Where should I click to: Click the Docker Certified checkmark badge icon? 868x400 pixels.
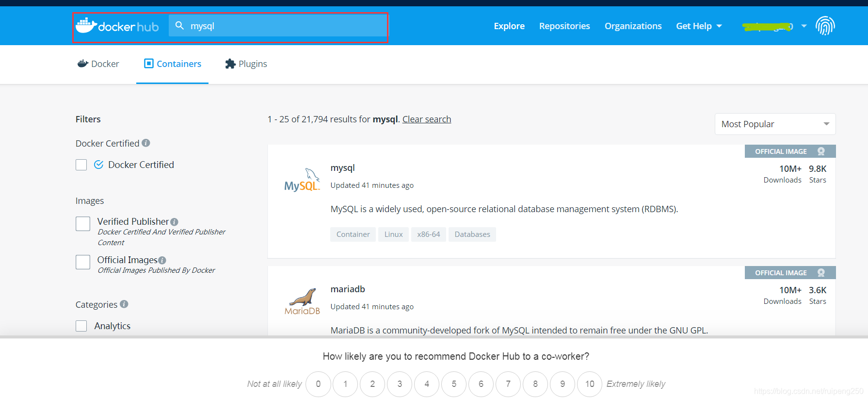pyautogui.click(x=98, y=165)
